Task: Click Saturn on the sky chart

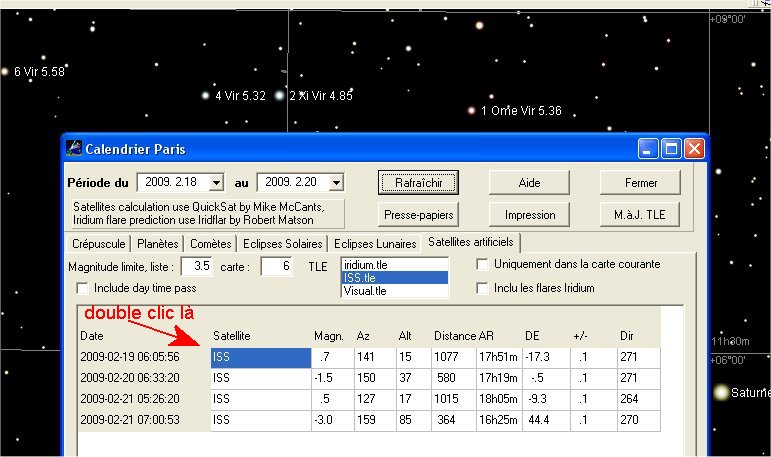Action: [720, 393]
